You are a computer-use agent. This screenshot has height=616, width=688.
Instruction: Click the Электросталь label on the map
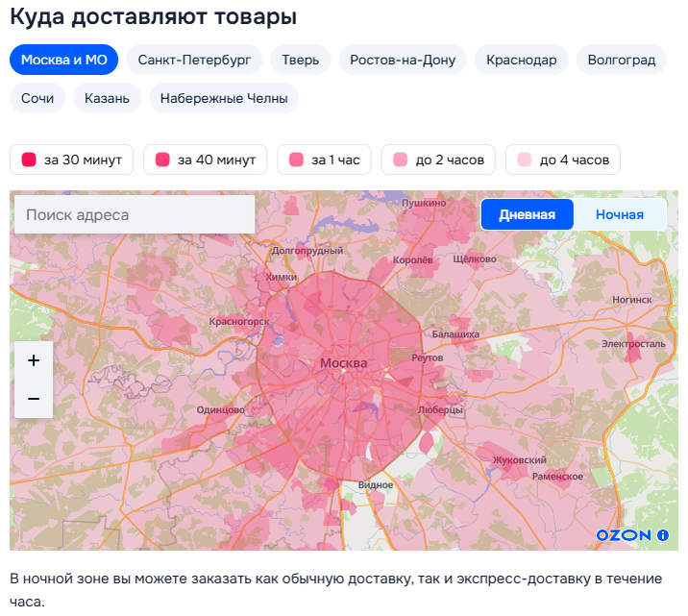(633, 344)
